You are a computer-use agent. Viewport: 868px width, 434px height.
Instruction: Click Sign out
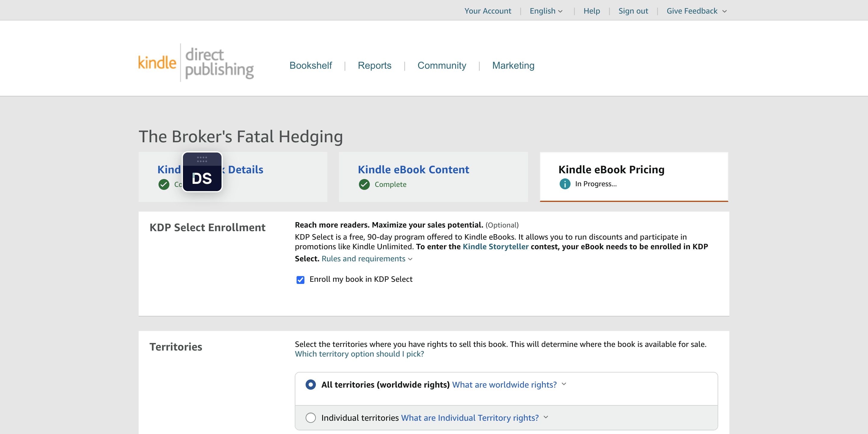click(x=633, y=11)
